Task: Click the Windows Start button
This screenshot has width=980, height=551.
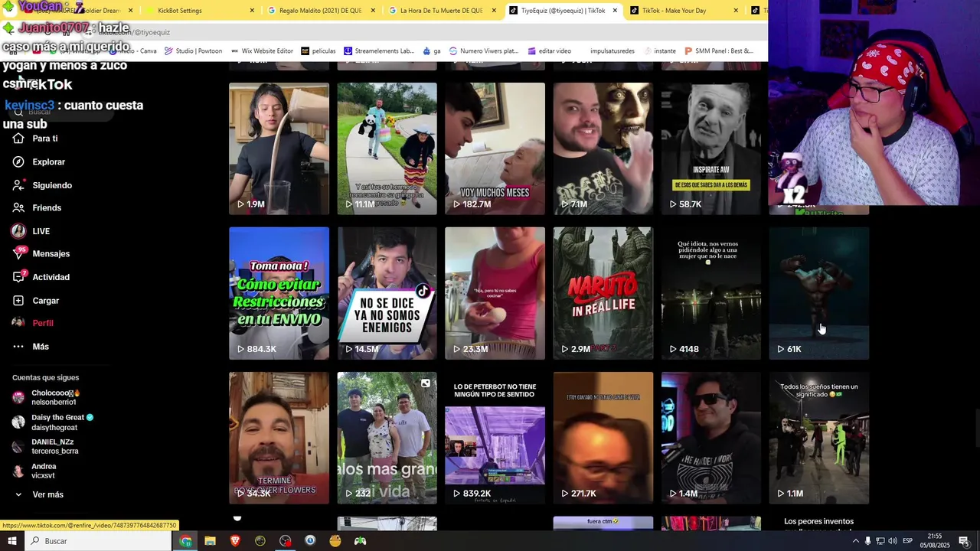Action: 11,541
